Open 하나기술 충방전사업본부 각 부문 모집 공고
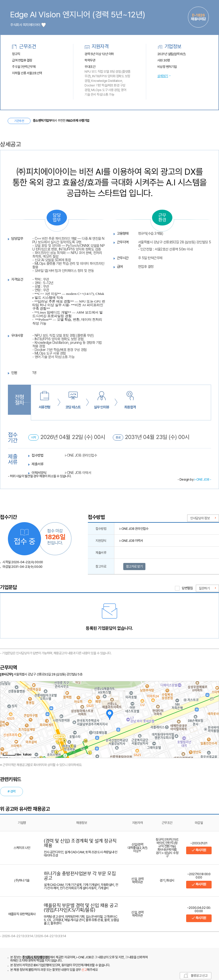Image resolution: width=219 pixels, height=980 pixels. point(80,875)
